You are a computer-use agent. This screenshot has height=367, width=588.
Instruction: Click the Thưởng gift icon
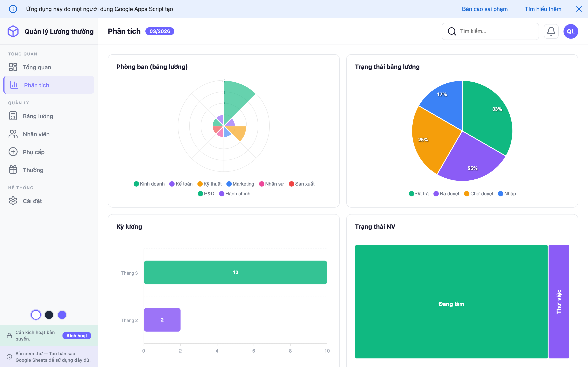pyautogui.click(x=13, y=170)
